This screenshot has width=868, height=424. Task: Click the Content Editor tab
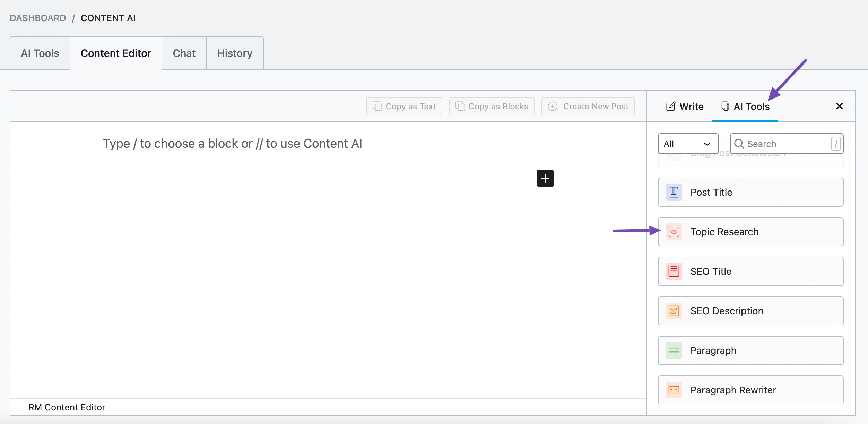pyautogui.click(x=116, y=53)
